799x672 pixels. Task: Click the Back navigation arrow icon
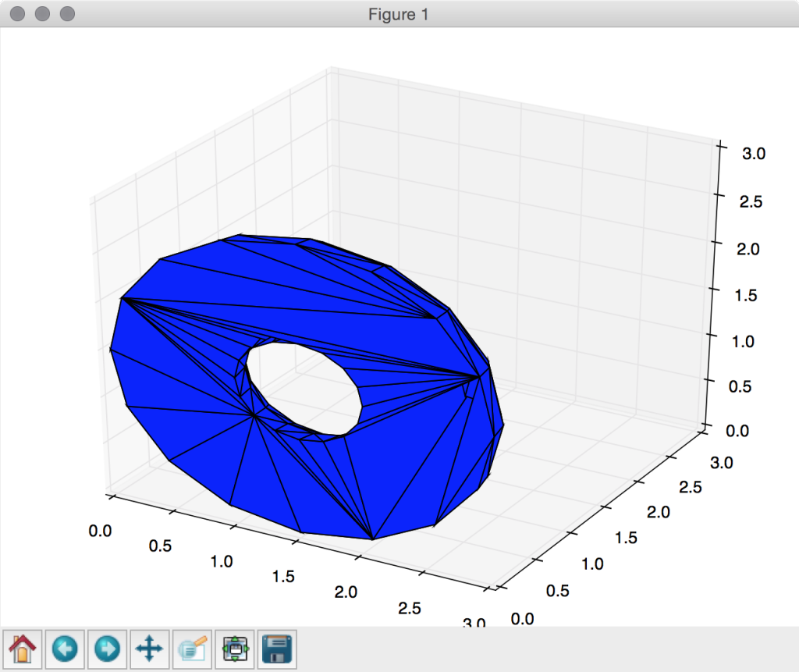pyautogui.click(x=65, y=648)
